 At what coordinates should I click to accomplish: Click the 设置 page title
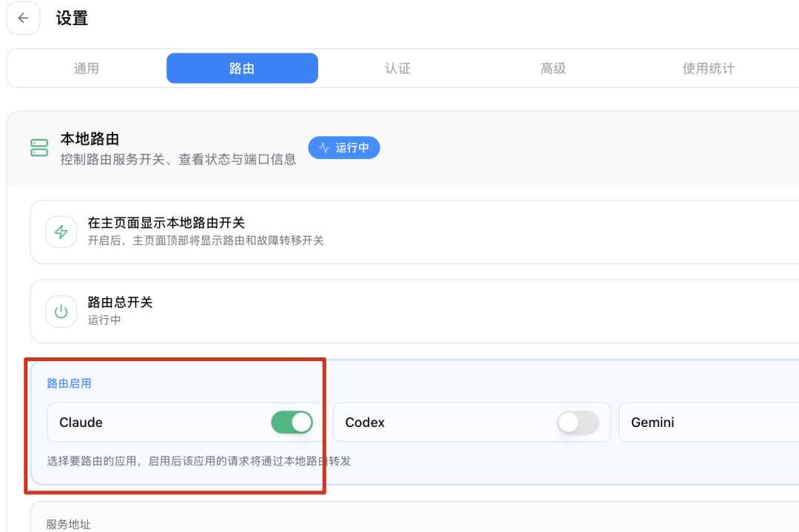72,18
